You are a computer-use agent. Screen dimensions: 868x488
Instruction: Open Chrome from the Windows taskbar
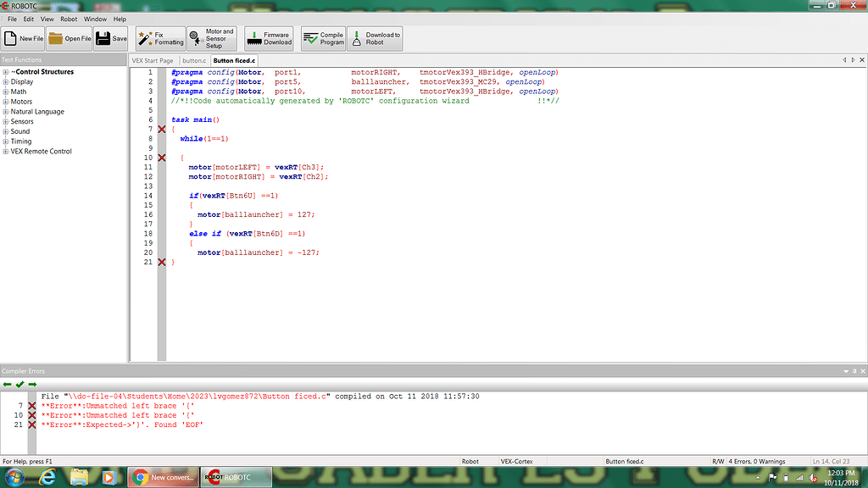pos(162,477)
